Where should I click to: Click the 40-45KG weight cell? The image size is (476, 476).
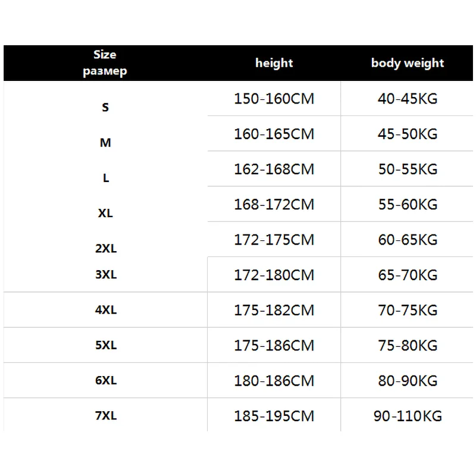408,99
